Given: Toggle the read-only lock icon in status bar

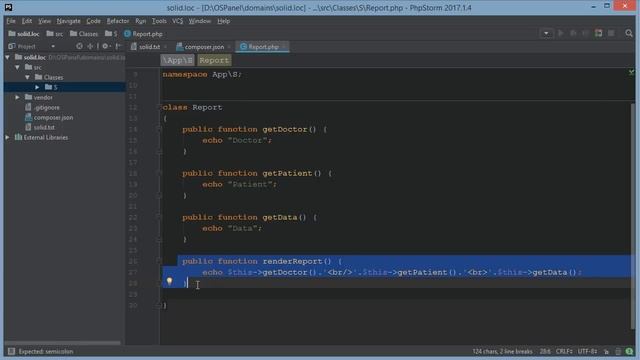Looking at the screenshot, I should pyautogui.click(x=607, y=351).
